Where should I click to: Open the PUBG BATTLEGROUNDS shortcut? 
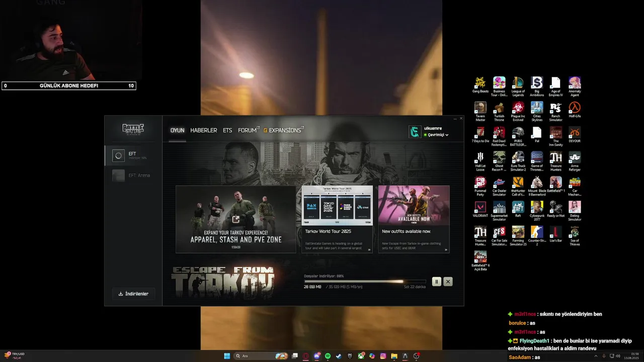pyautogui.click(x=518, y=137)
